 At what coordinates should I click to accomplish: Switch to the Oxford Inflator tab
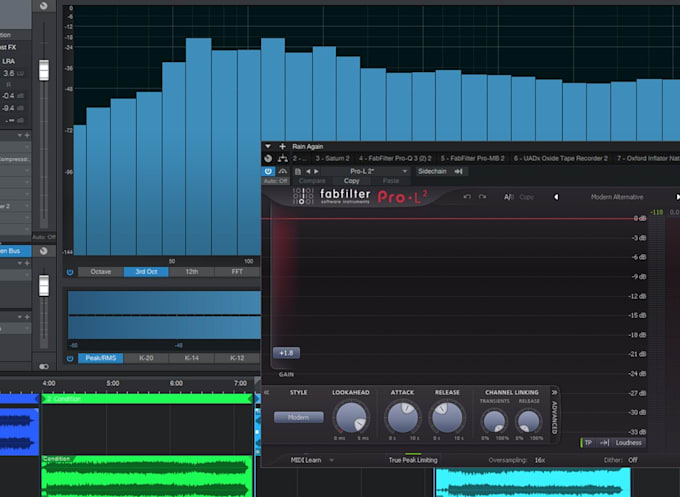[648, 158]
